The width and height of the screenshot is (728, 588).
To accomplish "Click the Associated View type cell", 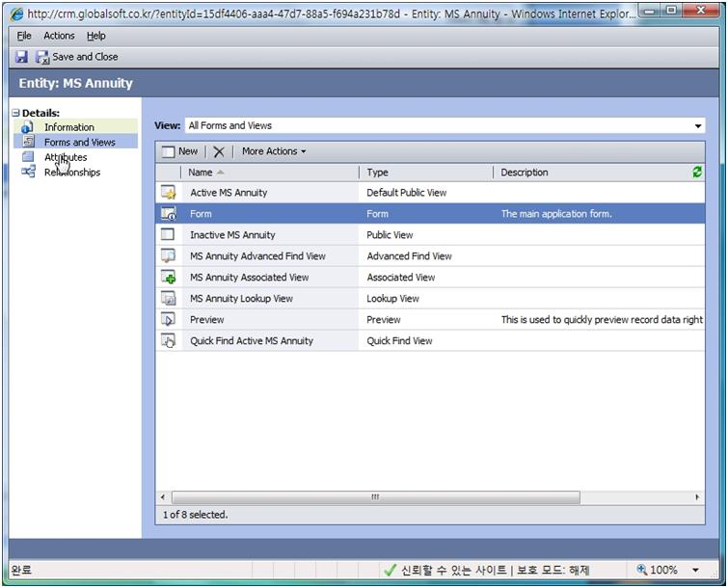I will (401, 277).
